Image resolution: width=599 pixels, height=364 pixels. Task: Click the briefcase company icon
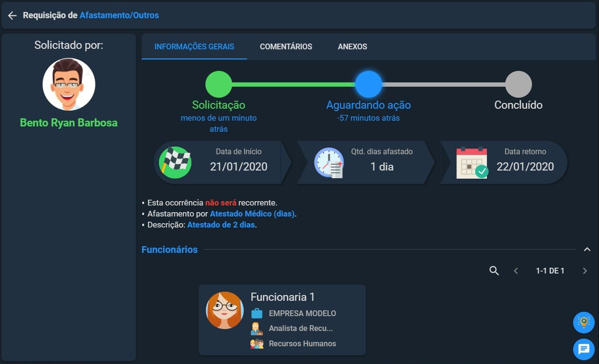(x=257, y=314)
